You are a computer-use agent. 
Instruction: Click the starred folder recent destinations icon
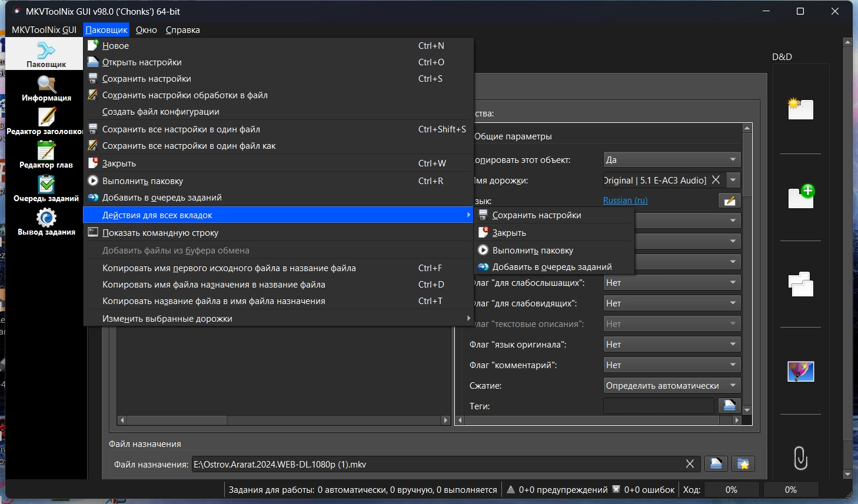coord(743,464)
